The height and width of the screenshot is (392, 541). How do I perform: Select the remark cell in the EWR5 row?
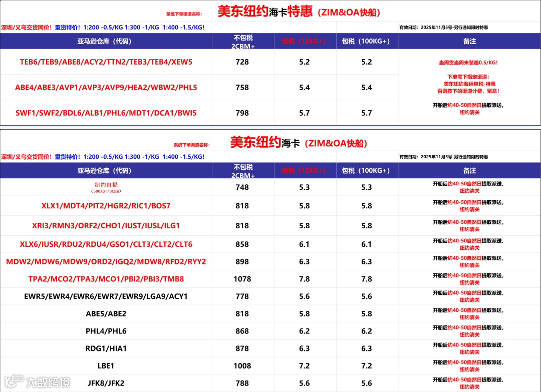(x=468, y=296)
